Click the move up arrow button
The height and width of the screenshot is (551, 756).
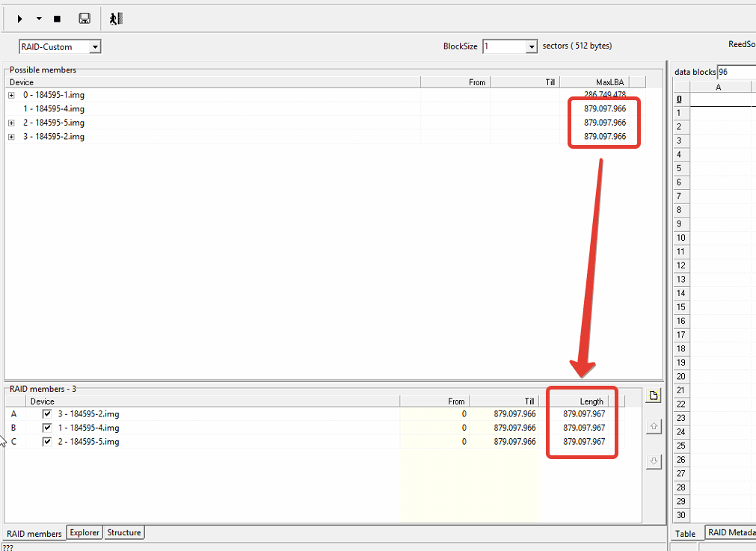point(654,426)
